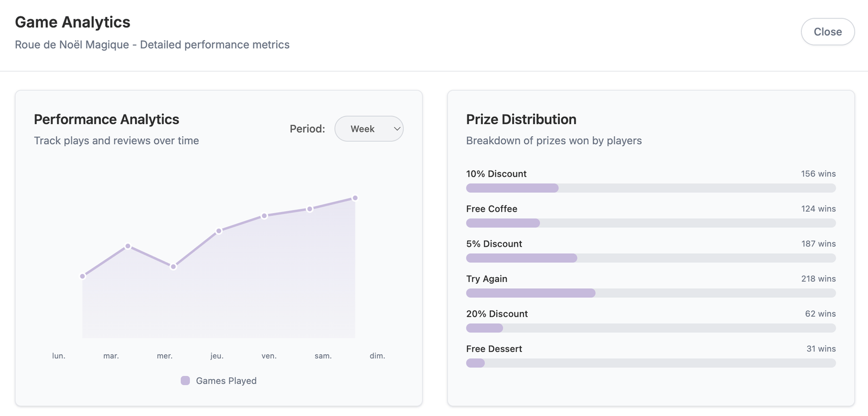Click the dim. data point on chart
The image size is (868, 416).
coord(355,198)
